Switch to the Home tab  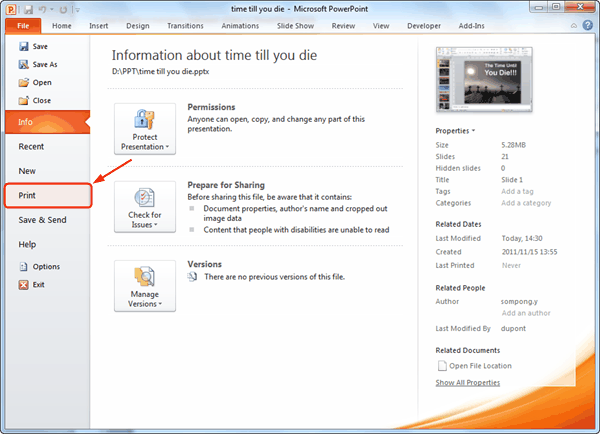62,26
